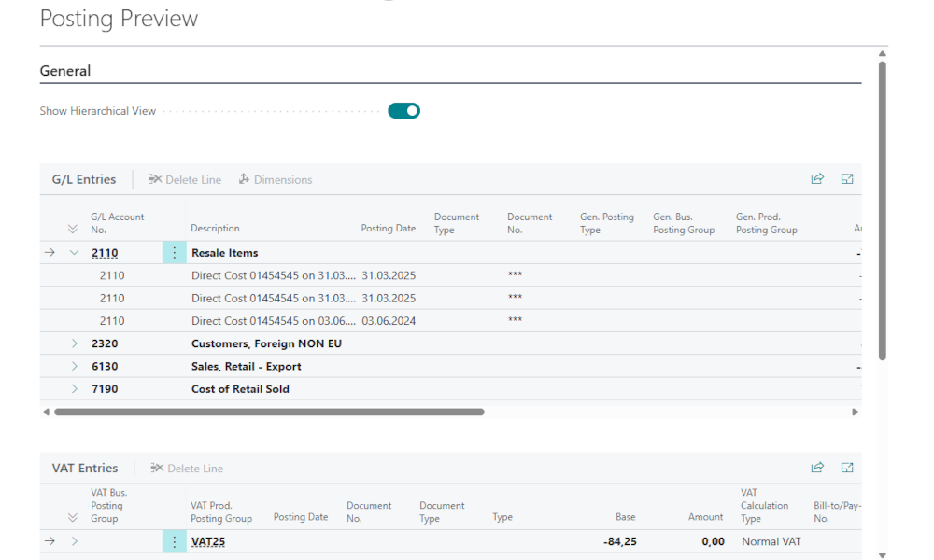Click the Gen. Posting Type column header
This screenshot has width=934, height=560.
607,223
